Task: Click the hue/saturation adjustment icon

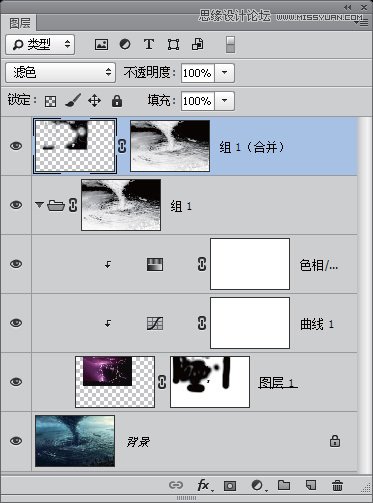Action: click(155, 264)
